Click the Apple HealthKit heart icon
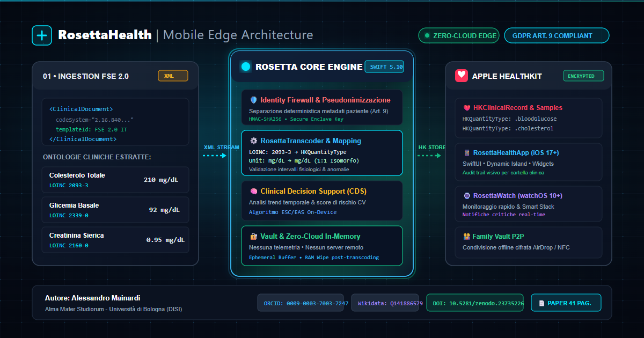This screenshot has height=338, width=644. 462,76
